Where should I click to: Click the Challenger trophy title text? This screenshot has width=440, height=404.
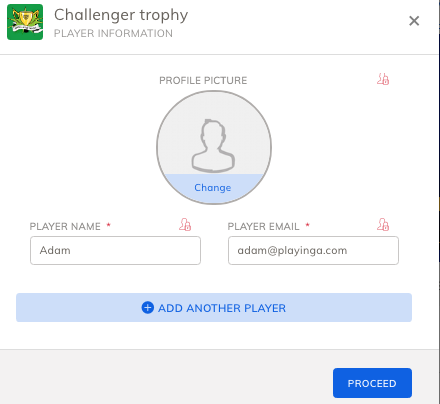click(x=121, y=15)
